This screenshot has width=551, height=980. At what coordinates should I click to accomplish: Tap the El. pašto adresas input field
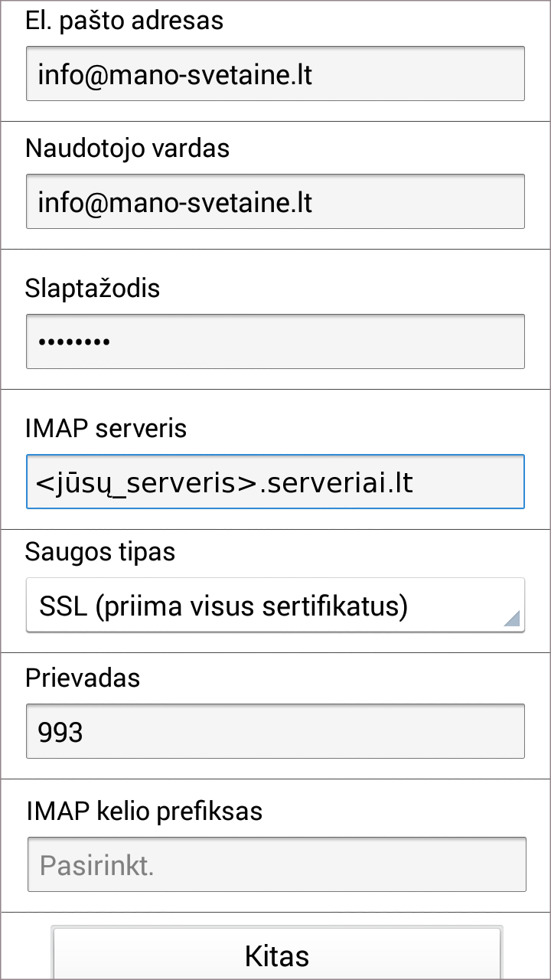point(275,73)
